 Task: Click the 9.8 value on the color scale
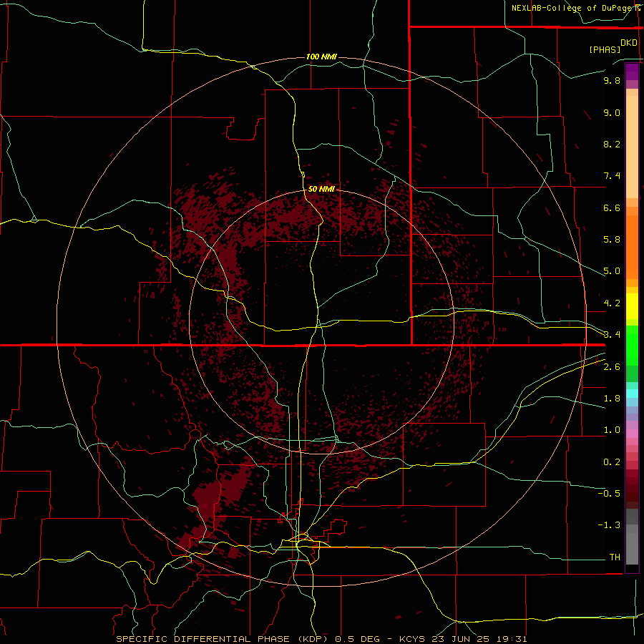pos(612,80)
